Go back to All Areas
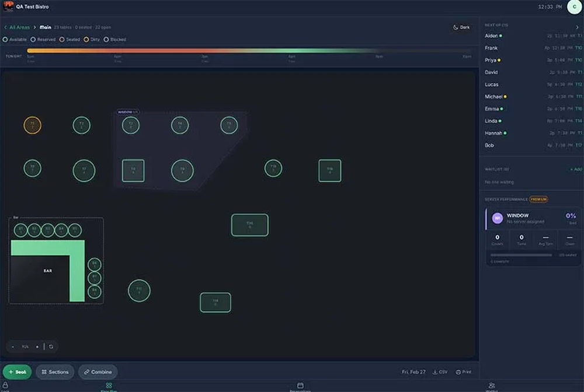This screenshot has height=392, width=584. click(x=17, y=27)
